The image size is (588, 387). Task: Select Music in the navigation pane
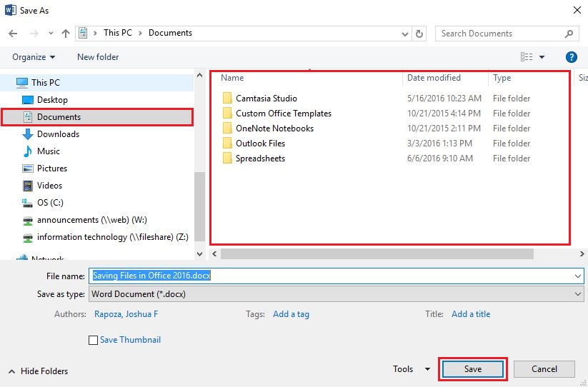(x=96, y=151)
